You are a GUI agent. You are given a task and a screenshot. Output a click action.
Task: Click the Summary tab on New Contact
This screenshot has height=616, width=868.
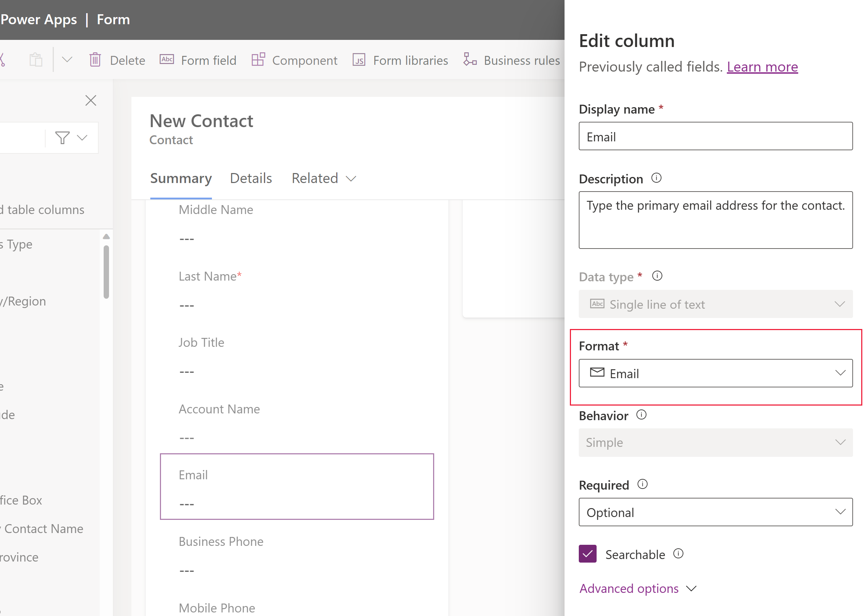tap(181, 178)
